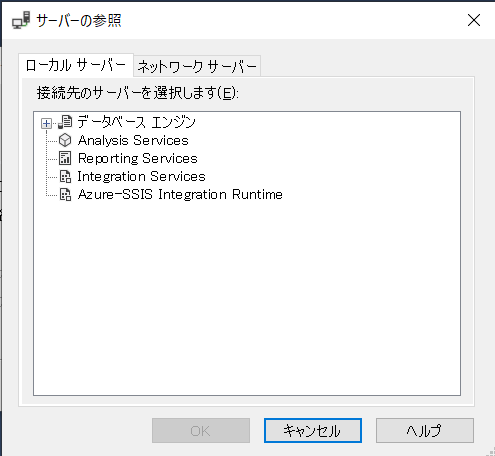Expand the データベース エンジン tree node
This screenshot has width=495, height=456.
46,124
